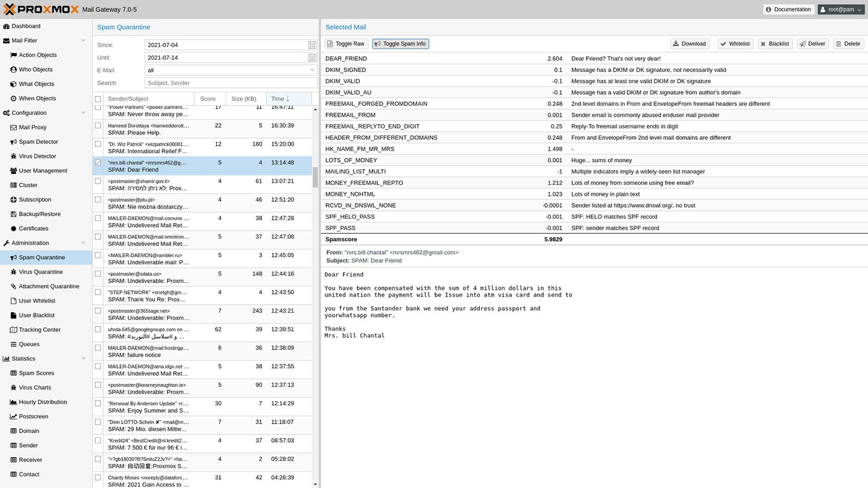Open the E-Mail 'all' dropdown
This screenshot has width=868, height=488.
[312, 70]
